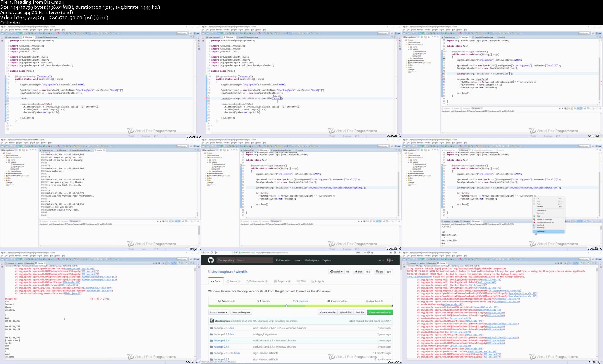This screenshot has width=603, height=364.
Task: Open the input.txt editor tab in the 00:05:16 frame
Action: tap(99, 150)
